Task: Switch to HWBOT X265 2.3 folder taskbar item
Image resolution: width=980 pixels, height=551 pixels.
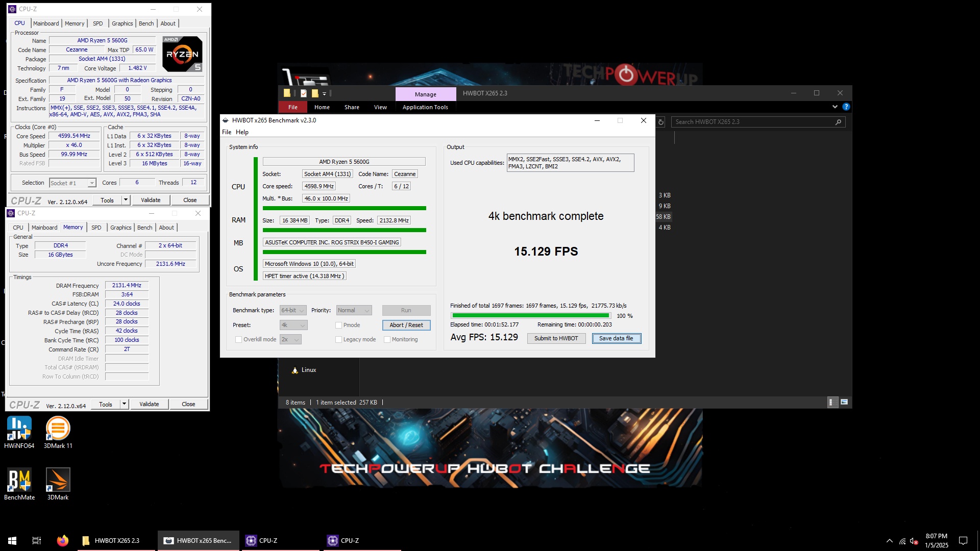Action: (116, 540)
